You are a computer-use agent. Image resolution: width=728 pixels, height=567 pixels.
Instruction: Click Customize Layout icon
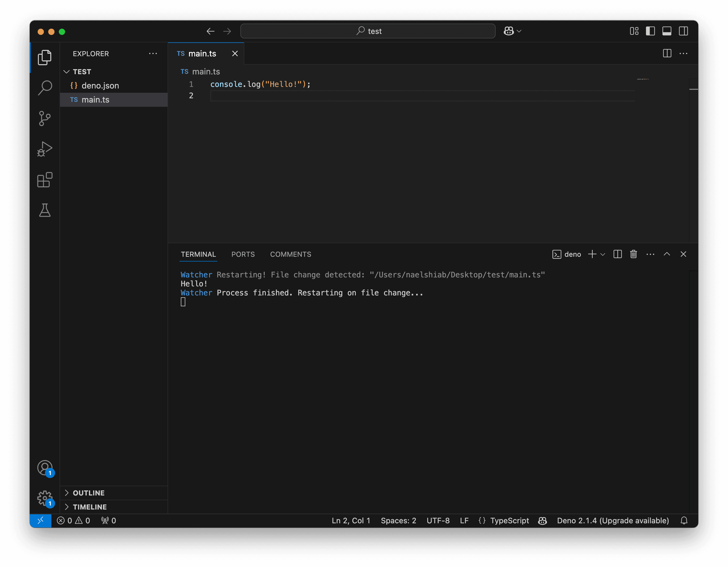(x=634, y=31)
